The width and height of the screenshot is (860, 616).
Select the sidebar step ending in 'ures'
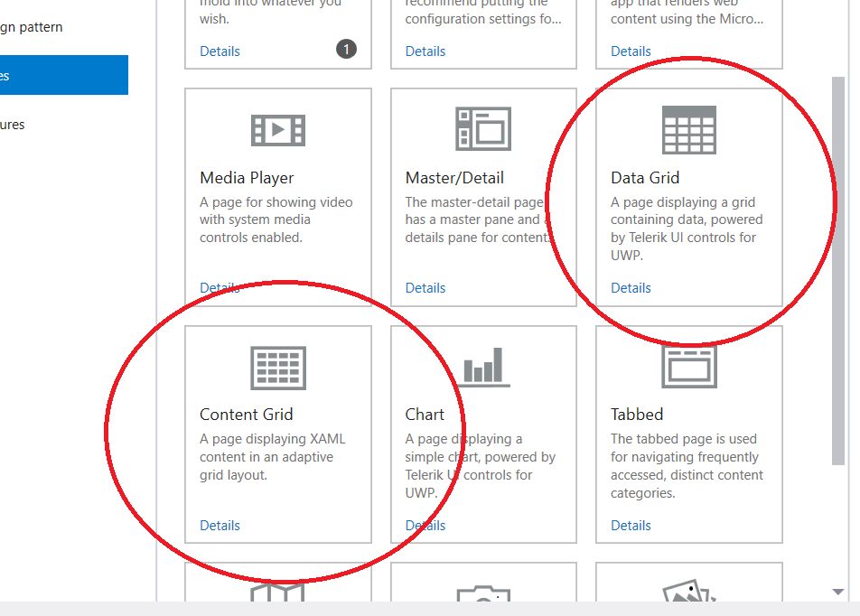(x=13, y=125)
